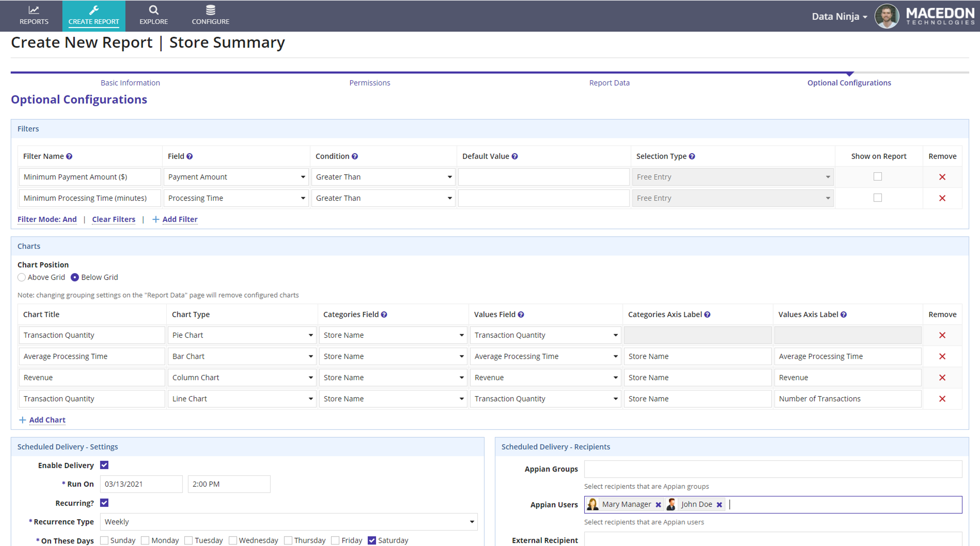Remove John Doe from recipients

719,504
